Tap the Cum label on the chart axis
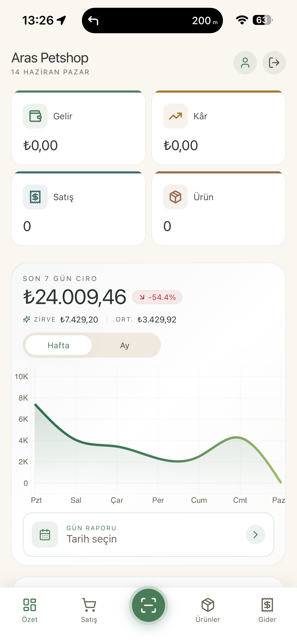This screenshot has height=644, width=297. click(199, 500)
